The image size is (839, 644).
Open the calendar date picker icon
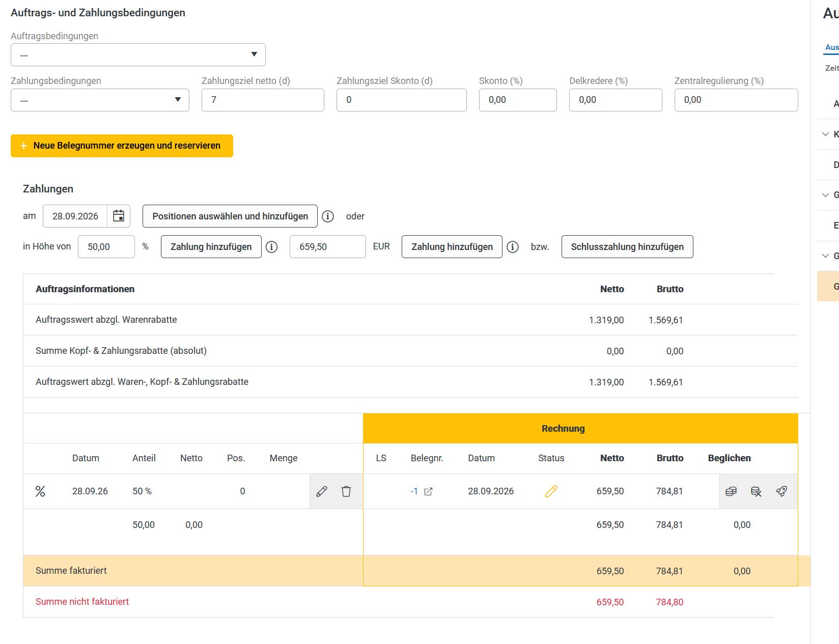click(119, 216)
